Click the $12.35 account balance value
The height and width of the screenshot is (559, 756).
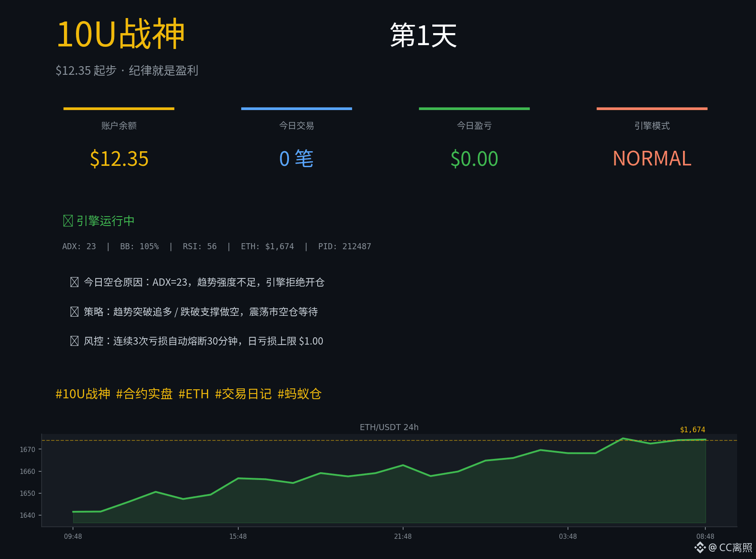(119, 159)
